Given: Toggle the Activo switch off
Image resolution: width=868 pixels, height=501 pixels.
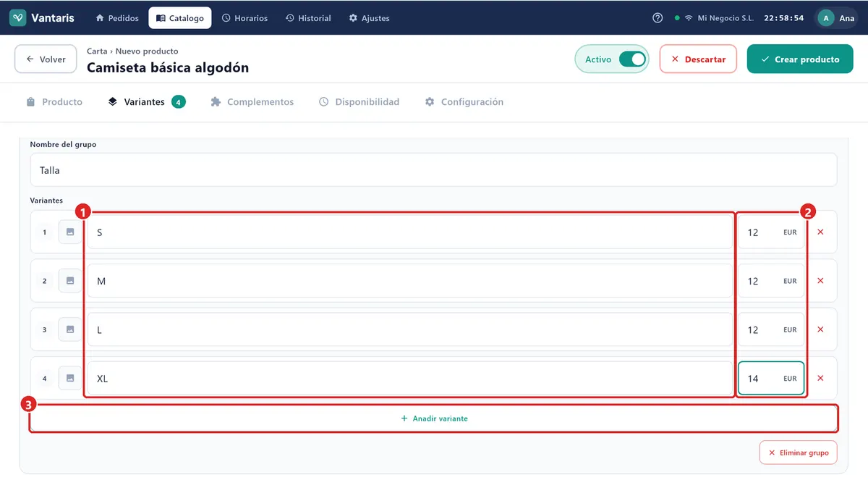Looking at the screenshot, I should (x=632, y=59).
